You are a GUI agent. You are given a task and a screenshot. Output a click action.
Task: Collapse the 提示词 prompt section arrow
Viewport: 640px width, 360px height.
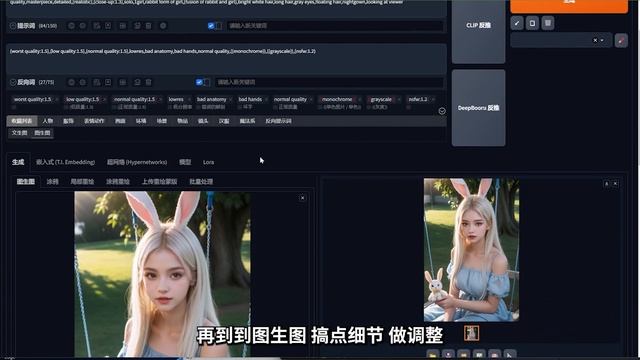pyautogui.click(x=13, y=26)
